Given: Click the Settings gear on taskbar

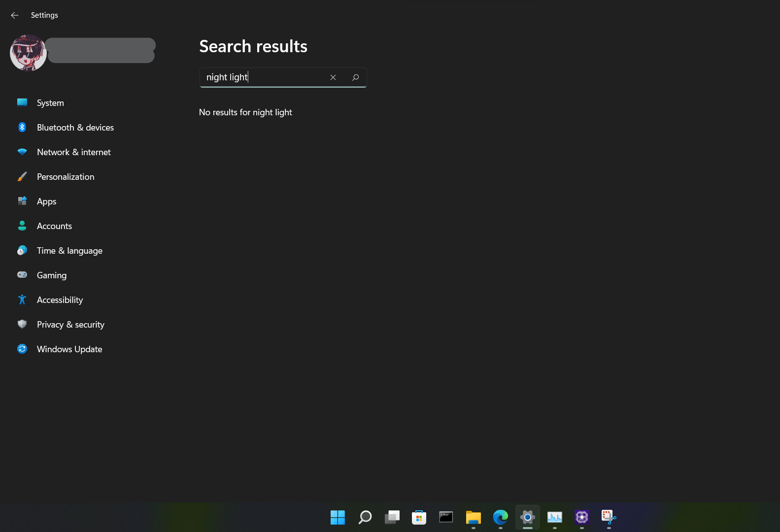Looking at the screenshot, I should point(528,517).
